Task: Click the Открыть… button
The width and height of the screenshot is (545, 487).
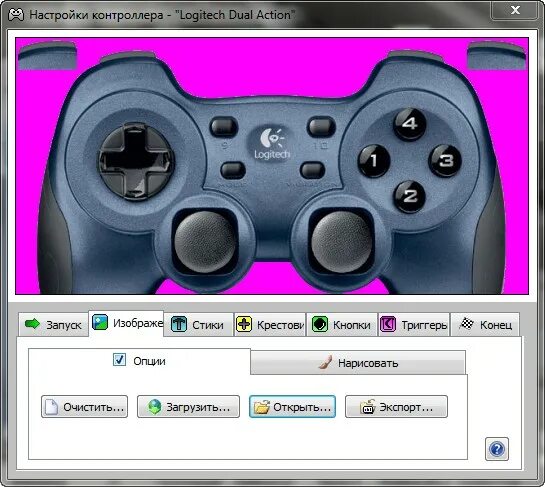Action: 292,406
